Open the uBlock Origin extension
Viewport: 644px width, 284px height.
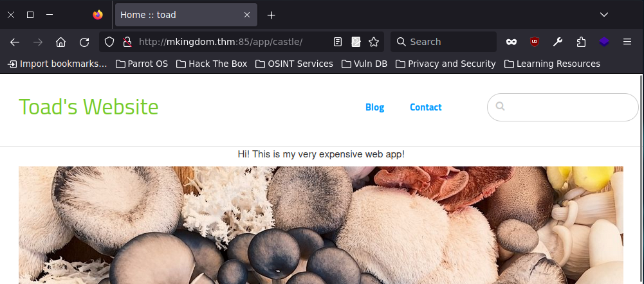(x=535, y=42)
